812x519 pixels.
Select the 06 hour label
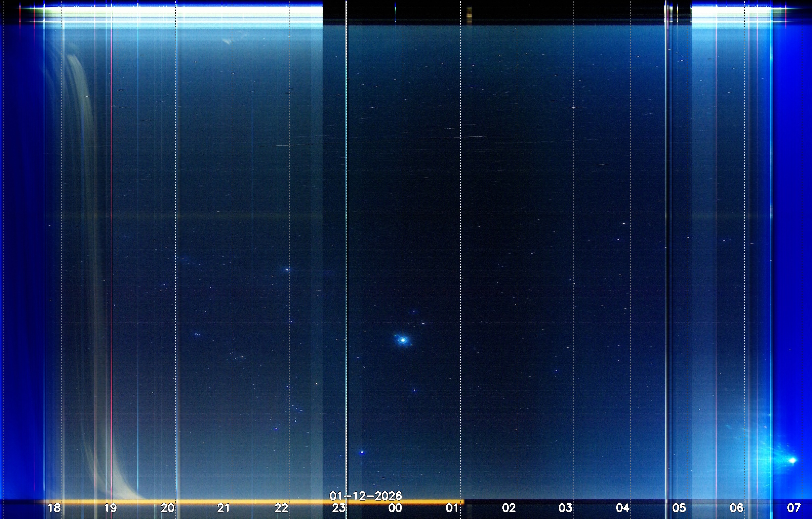pyautogui.click(x=736, y=508)
